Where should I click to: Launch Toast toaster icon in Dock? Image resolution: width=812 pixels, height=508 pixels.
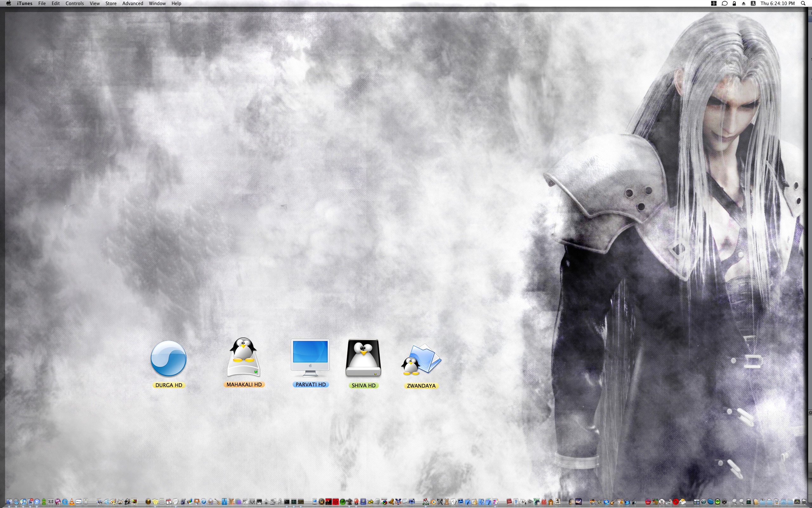click(683, 502)
